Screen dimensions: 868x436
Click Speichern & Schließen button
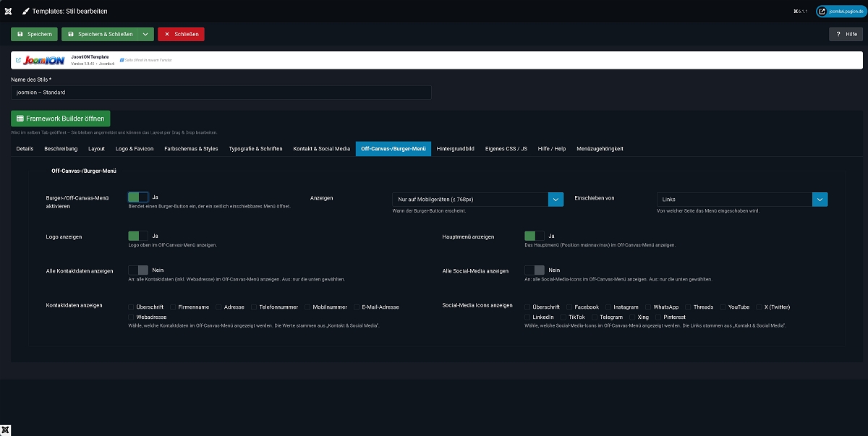coord(100,34)
